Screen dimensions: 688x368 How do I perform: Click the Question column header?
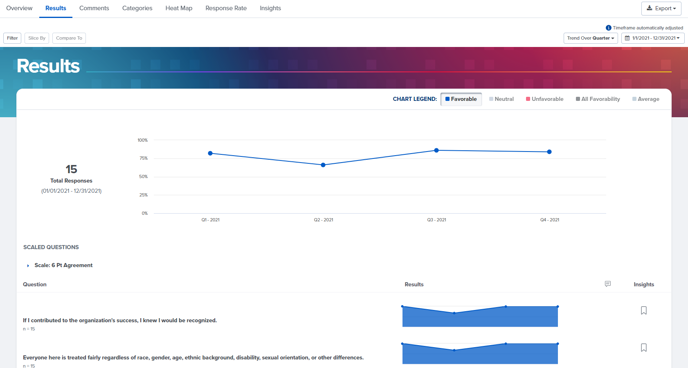35,284
